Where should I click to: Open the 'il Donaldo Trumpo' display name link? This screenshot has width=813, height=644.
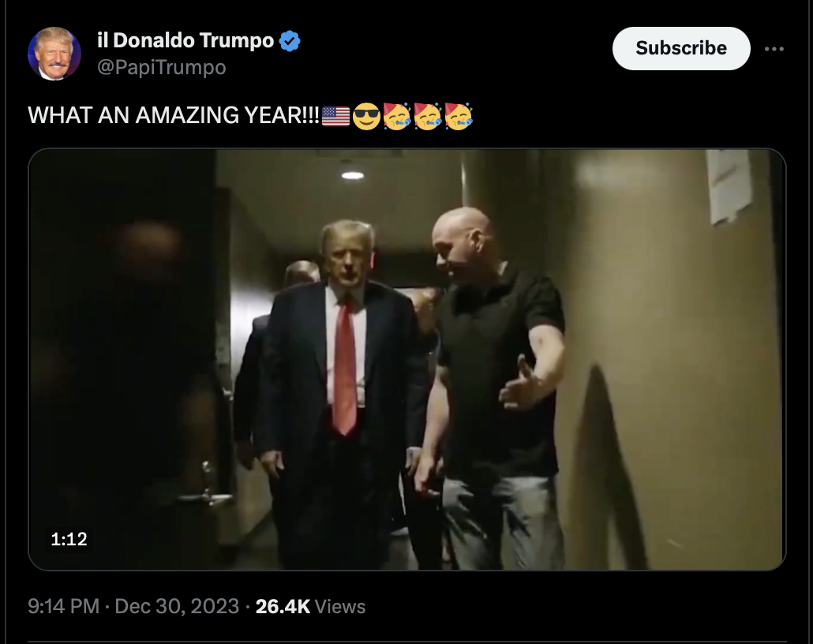click(185, 40)
